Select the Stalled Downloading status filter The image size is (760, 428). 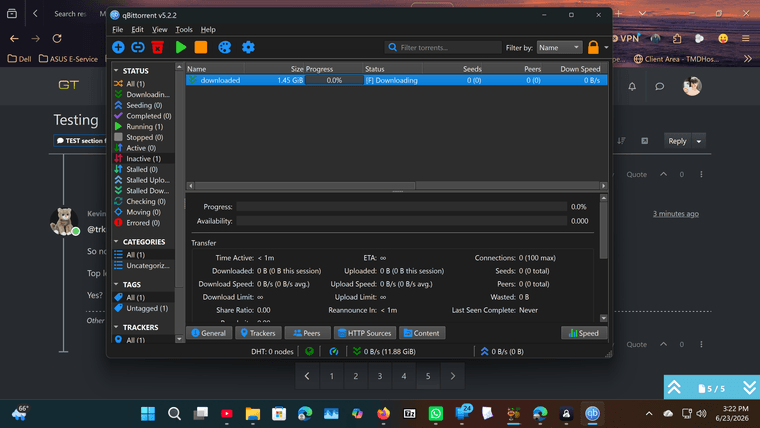click(x=143, y=190)
